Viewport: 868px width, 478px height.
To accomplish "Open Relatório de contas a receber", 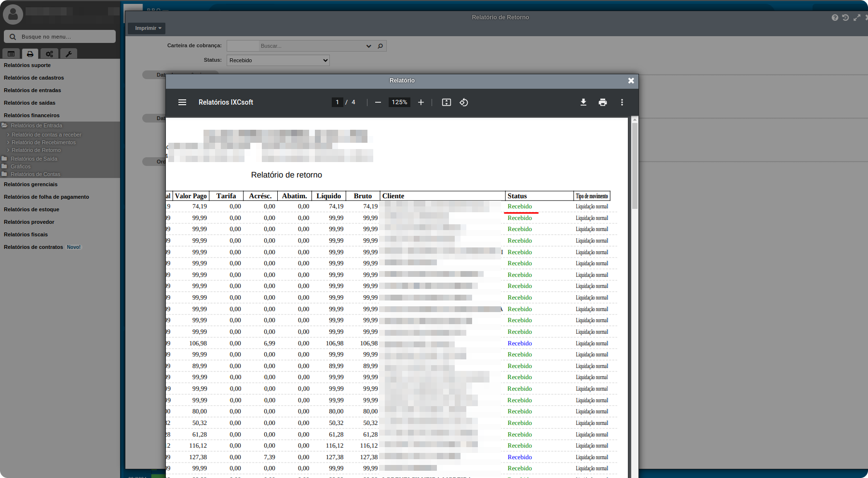I will point(46,135).
